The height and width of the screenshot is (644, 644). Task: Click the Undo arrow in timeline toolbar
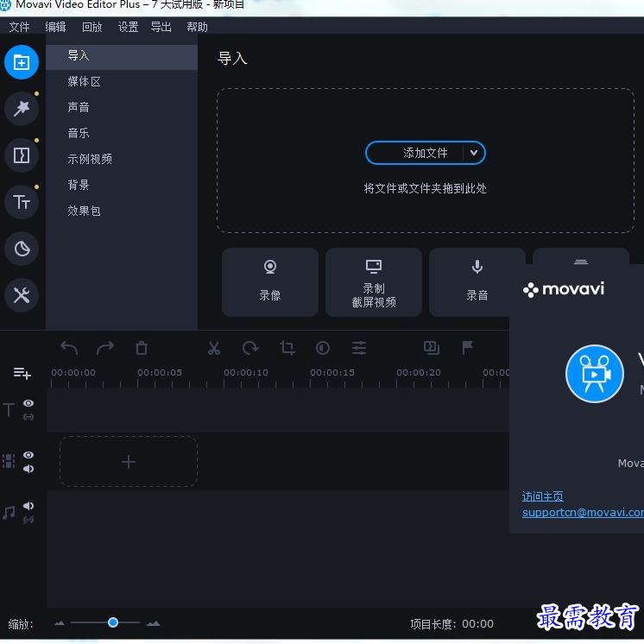pyautogui.click(x=69, y=348)
